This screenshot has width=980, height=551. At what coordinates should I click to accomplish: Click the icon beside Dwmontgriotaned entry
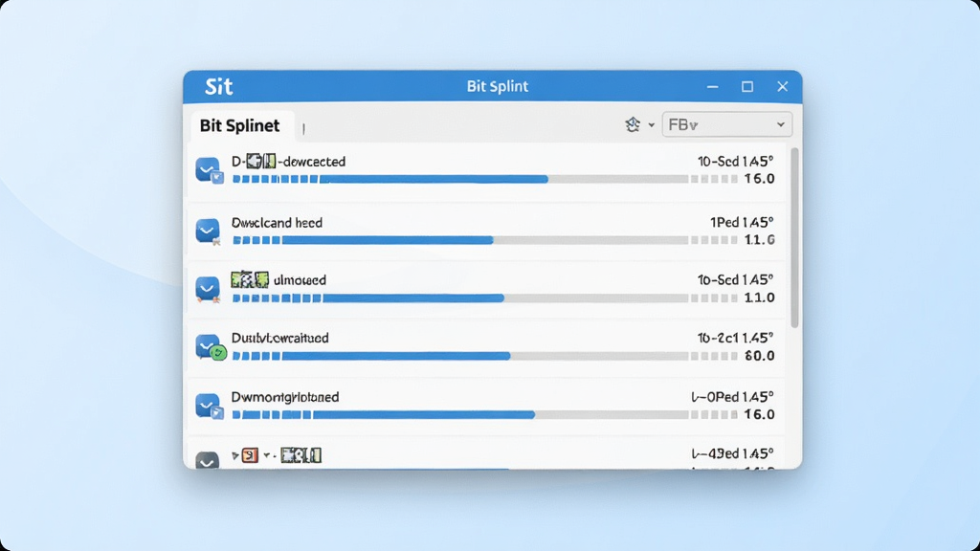click(209, 406)
